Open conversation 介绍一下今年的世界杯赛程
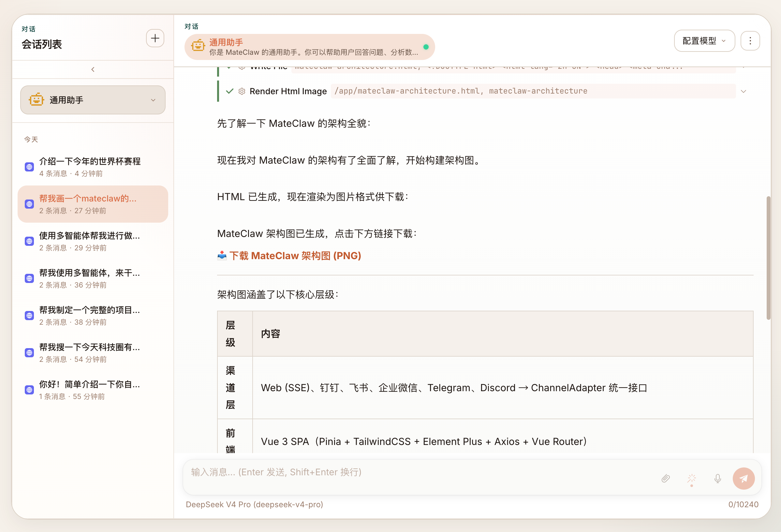Image resolution: width=781 pixels, height=532 pixels. point(93,167)
